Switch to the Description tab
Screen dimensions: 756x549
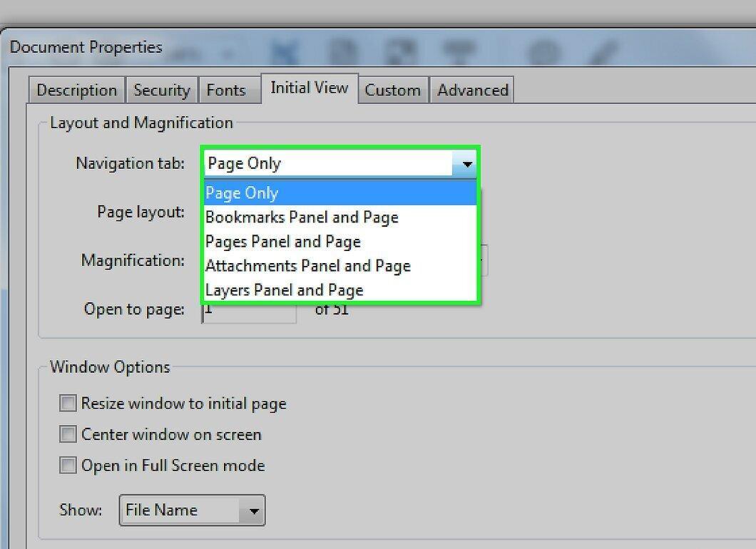76,90
